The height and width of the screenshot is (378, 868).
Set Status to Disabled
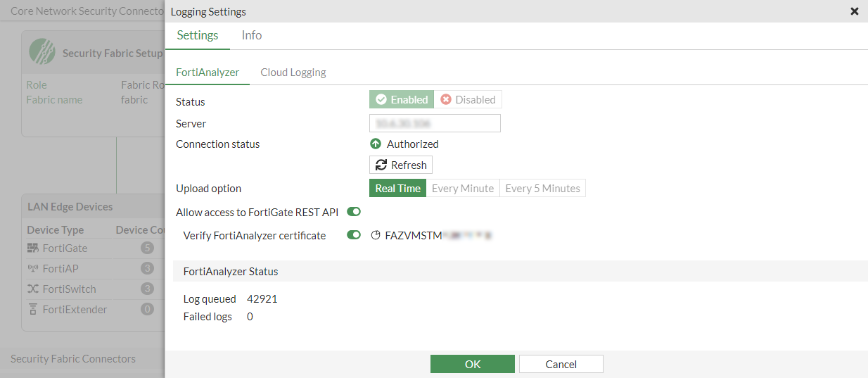click(x=468, y=100)
